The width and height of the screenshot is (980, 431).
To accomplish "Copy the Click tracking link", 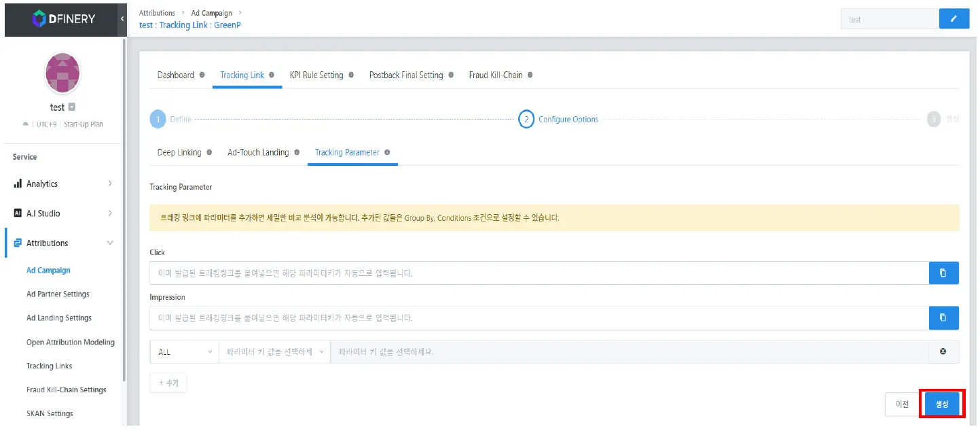I will pyautogui.click(x=943, y=273).
